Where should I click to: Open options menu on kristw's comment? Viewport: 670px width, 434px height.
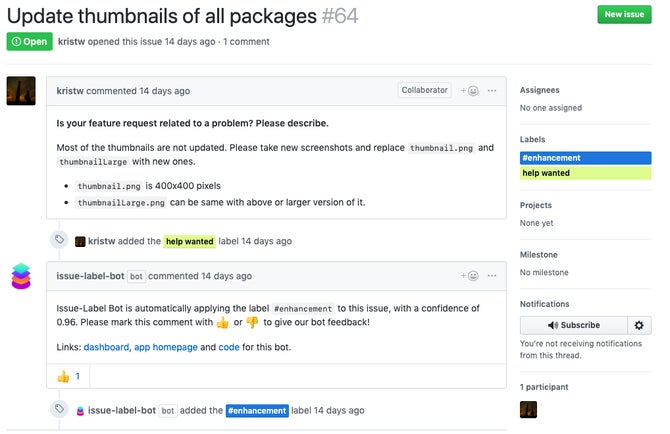click(x=492, y=91)
